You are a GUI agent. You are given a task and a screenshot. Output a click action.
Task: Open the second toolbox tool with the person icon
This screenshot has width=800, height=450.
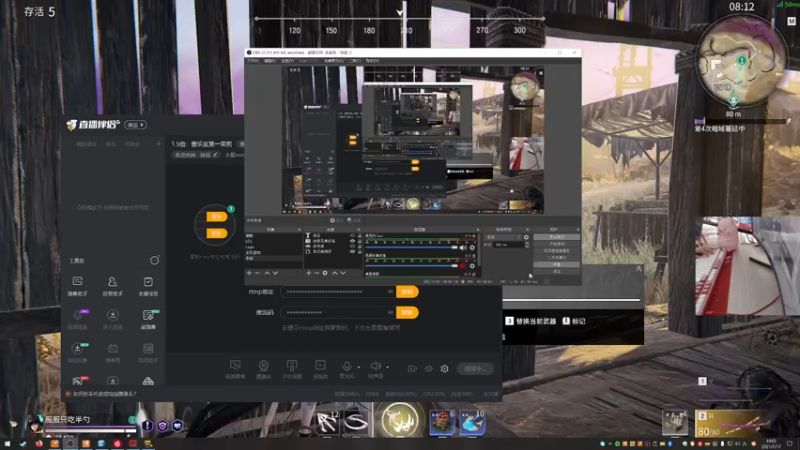[x=112, y=282]
